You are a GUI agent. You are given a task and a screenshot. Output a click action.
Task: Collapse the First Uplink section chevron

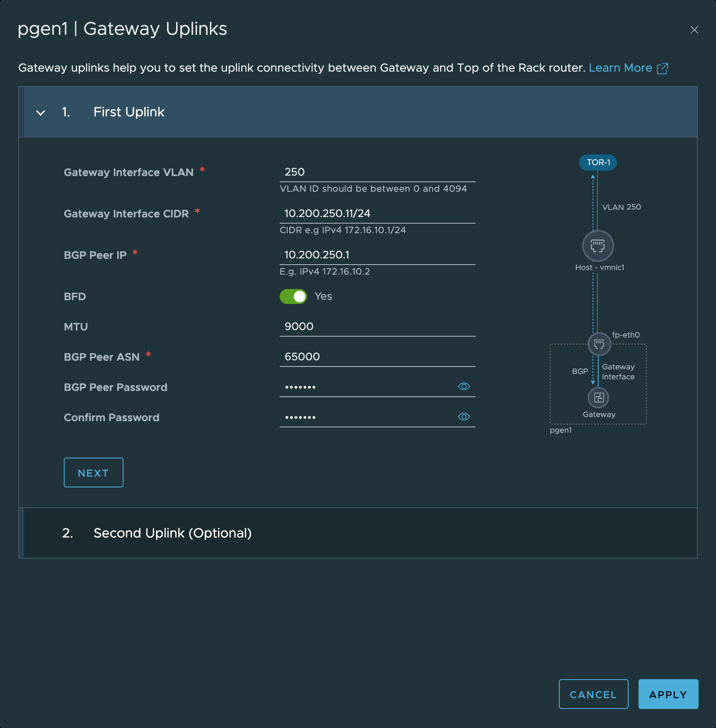[41, 113]
